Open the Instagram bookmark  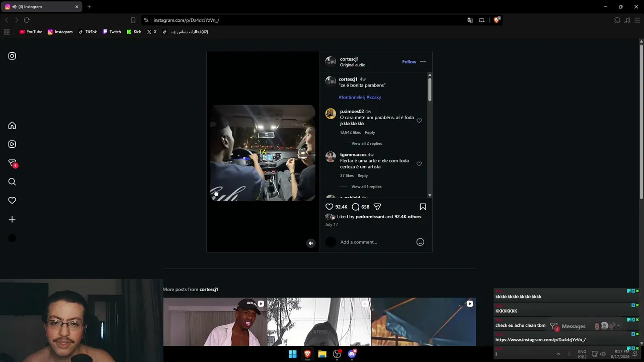coord(60,32)
